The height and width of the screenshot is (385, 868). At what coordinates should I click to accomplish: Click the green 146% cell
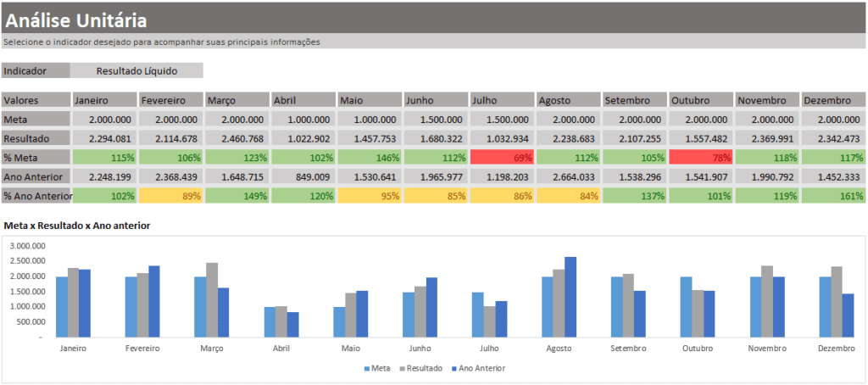click(x=370, y=158)
